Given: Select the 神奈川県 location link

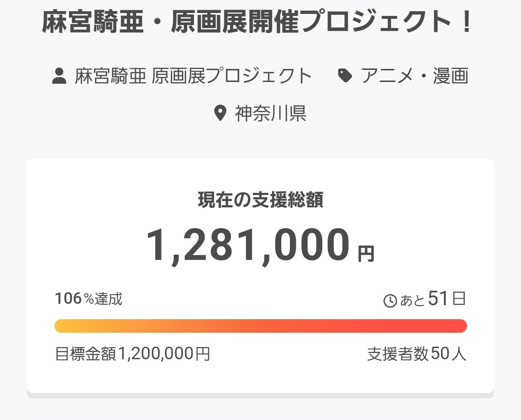Looking at the screenshot, I should tap(271, 113).
